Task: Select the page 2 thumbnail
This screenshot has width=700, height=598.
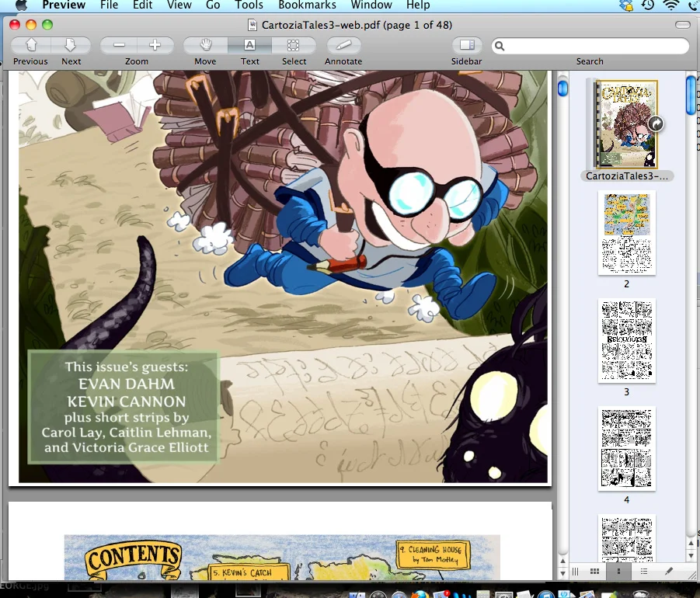Action: (x=627, y=233)
